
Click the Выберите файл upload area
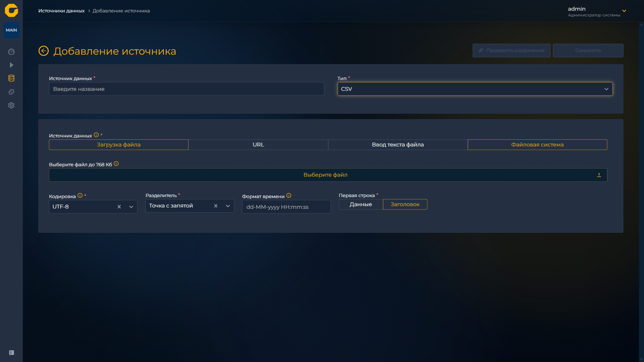(328, 175)
